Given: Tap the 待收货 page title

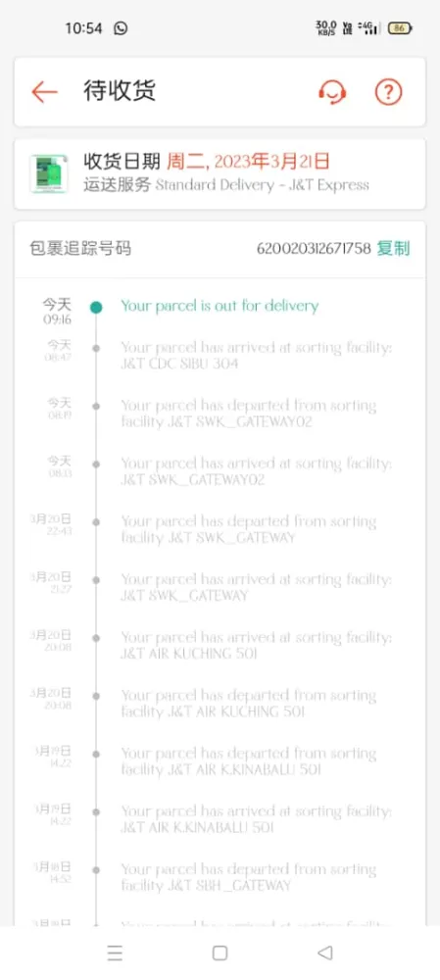Looking at the screenshot, I should (120, 91).
